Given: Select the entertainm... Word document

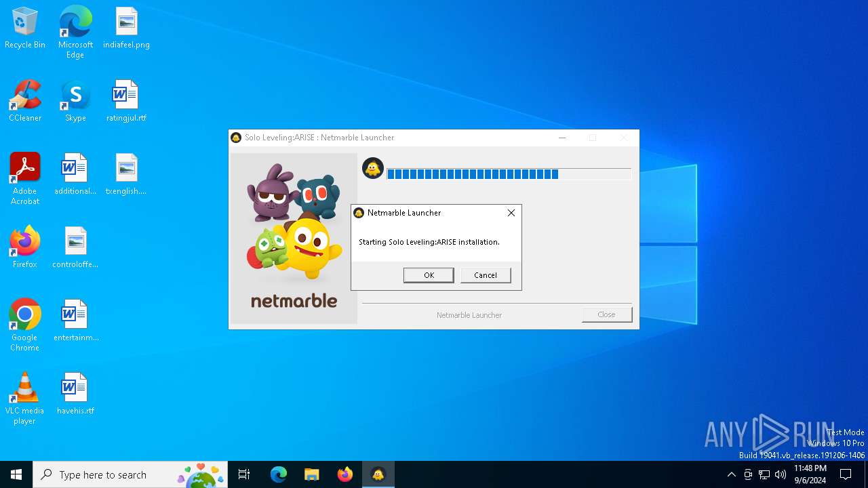Looking at the screenshot, I should click(75, 321).
